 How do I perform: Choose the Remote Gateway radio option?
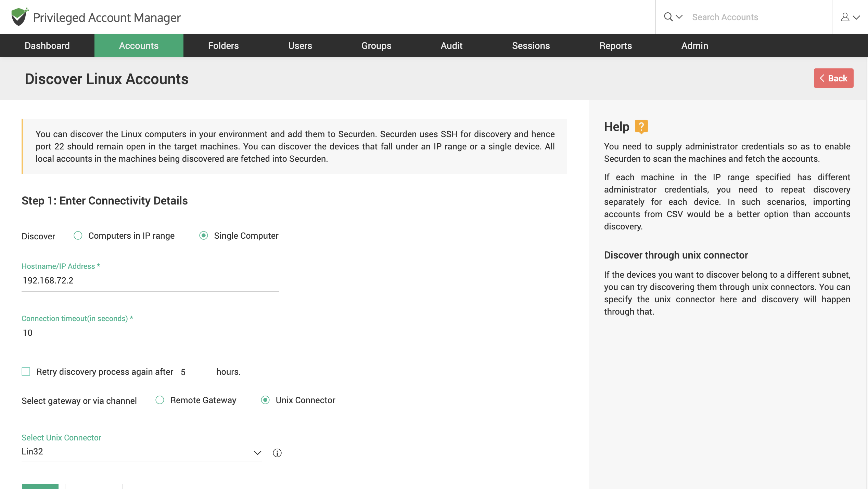(160, 400)
